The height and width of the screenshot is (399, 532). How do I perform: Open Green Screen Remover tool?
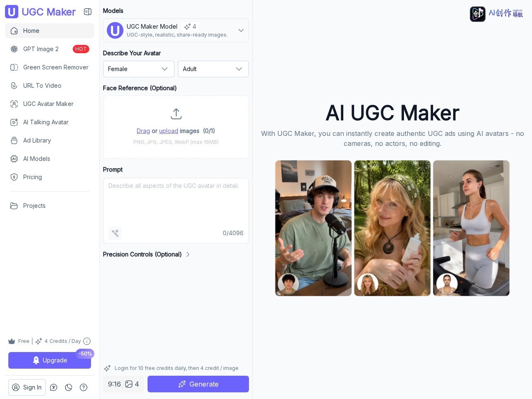click(x=49, y=67)
